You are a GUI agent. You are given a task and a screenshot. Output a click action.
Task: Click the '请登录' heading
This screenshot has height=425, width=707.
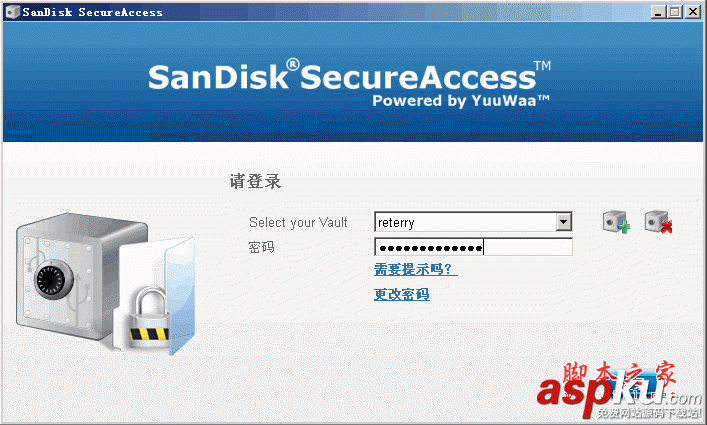256,182
